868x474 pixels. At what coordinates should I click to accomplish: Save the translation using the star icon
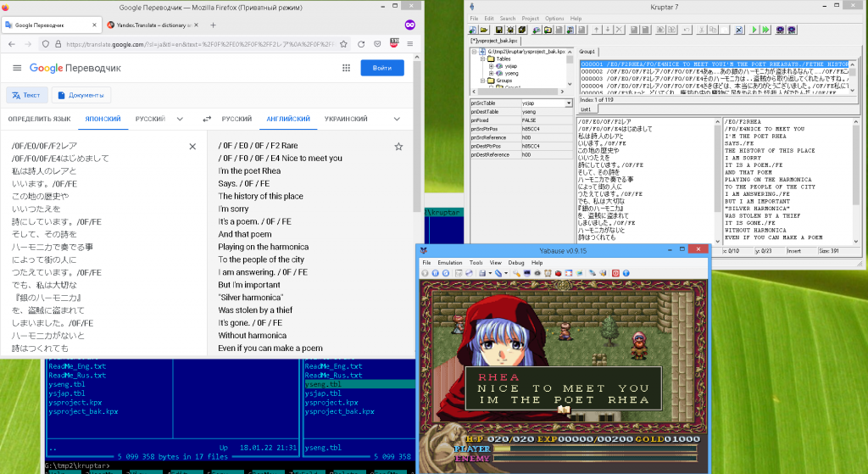pyautogui.click(x=398, y=147)
